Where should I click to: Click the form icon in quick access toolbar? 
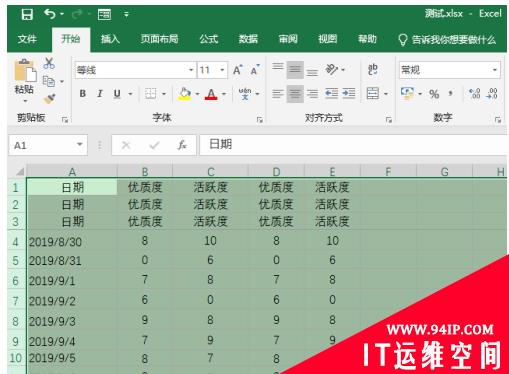[104, 14]
